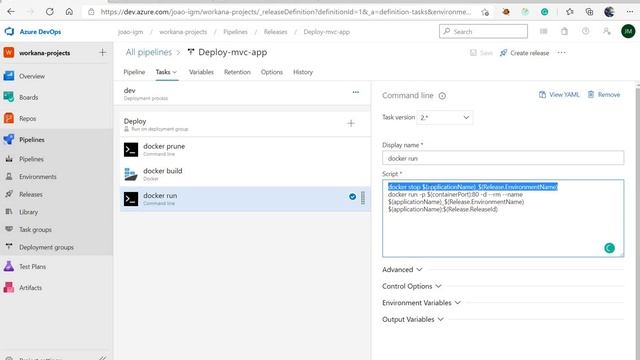Go to Environments in the sidebar
The image size is (640, 360).
point(38,177)
